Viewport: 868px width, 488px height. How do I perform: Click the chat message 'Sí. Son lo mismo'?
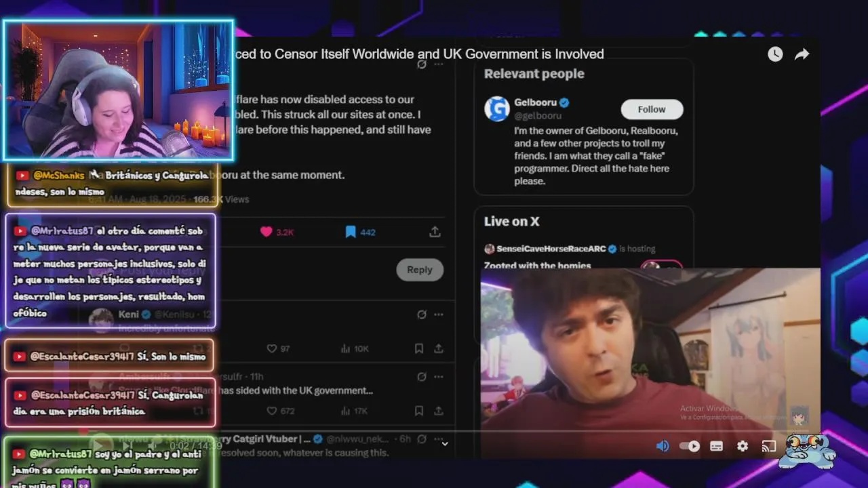108,356
